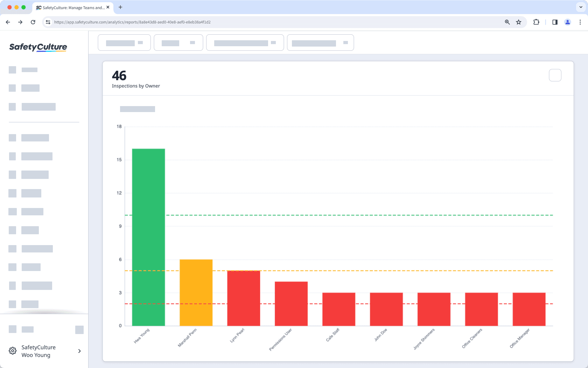Open the rightmost filter dropdown control
This screenshot has width=588, height=368.
pos(320,42)
